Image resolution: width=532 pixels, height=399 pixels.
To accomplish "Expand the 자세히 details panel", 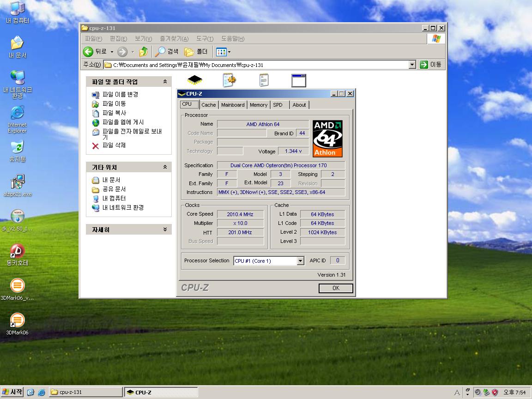I will [165, 230].
